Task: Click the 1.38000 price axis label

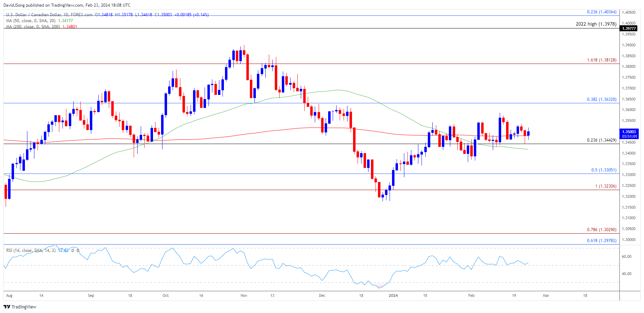Action: point(629,66)
